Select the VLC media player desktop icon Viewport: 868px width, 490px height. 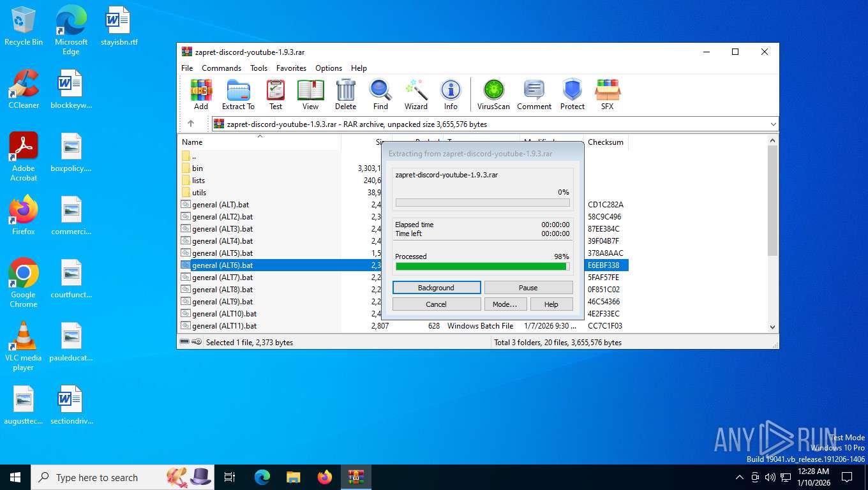pos(24,346)
